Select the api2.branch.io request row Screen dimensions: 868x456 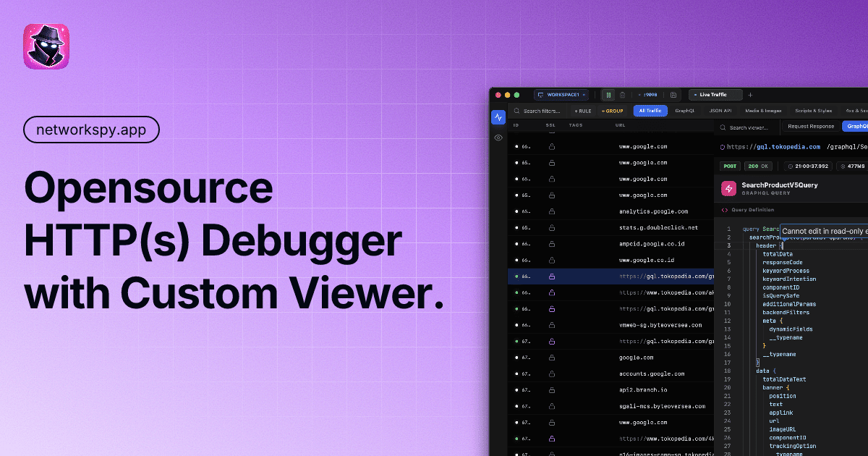pyautogui.click(x=611, y=389)
